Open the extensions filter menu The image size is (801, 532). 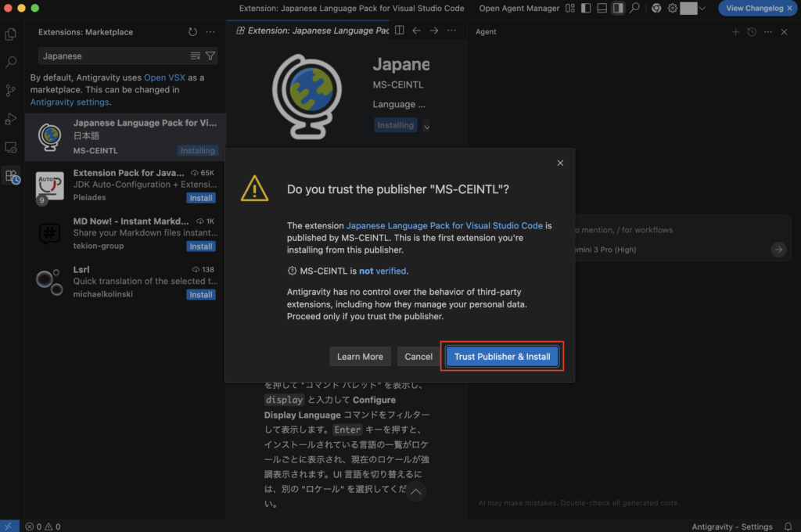coord(210,56)
